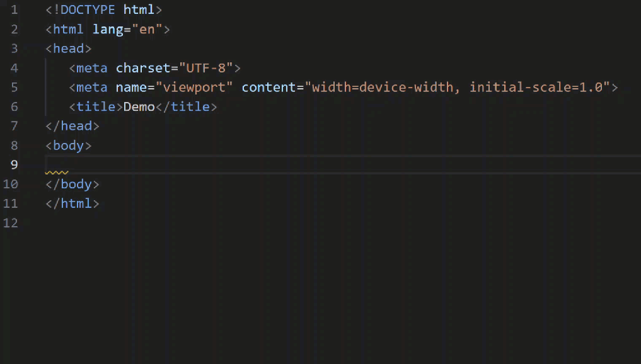
Task: Click line number 9 in the gutter
Action: click(x=14, y=164)
